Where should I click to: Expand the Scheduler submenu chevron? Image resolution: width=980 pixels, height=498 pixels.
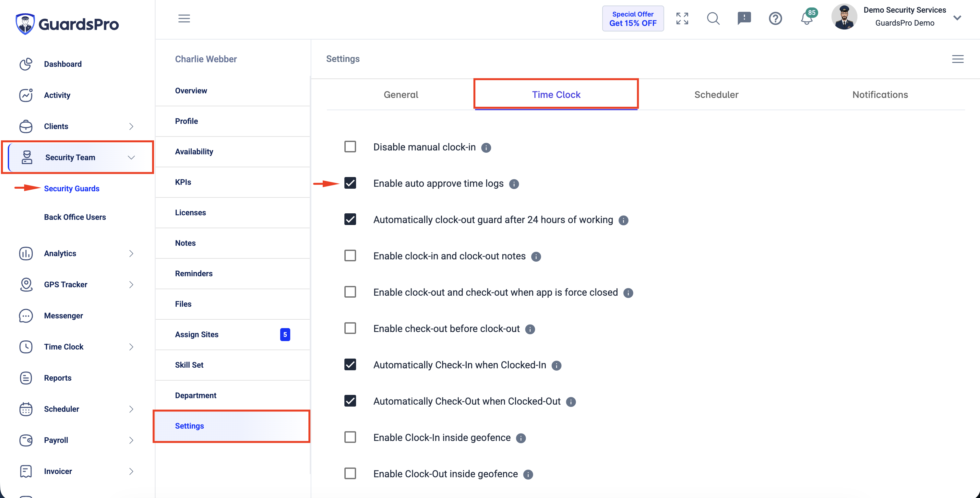131,409
